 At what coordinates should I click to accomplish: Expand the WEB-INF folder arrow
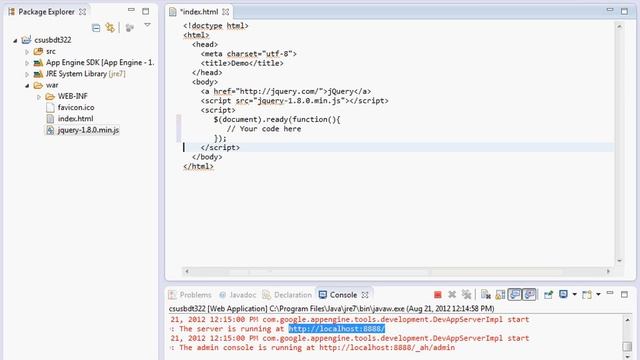click(x=39, y=97)
